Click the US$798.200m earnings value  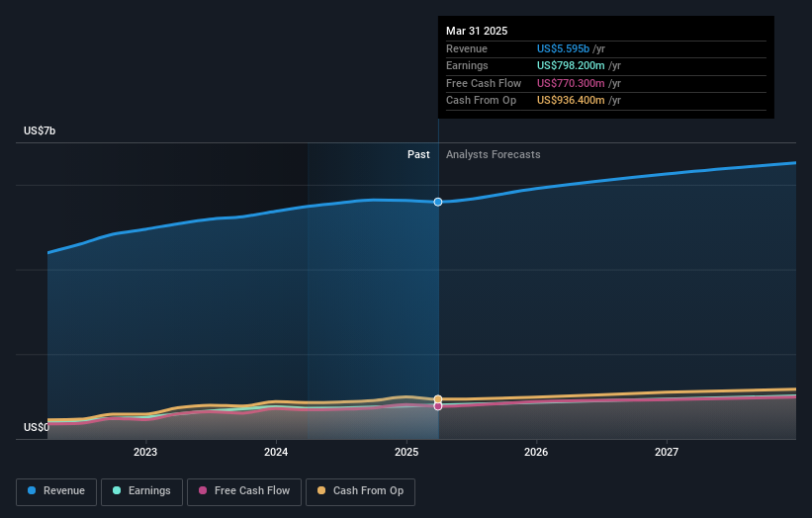(571, 65)
